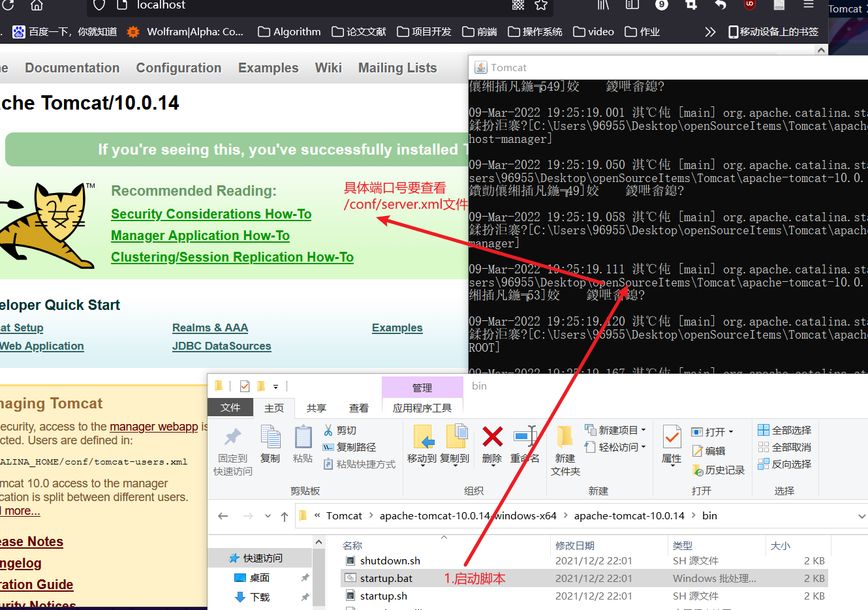Open the Wiki nav item
Image resolution: width=868 pixels, height=610 pixels.
[x=328, y=68]
